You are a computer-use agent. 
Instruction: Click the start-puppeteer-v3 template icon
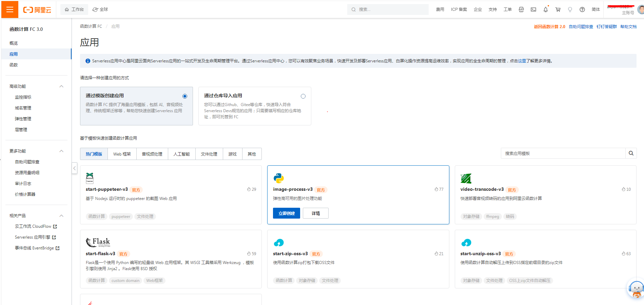[90, 178]
